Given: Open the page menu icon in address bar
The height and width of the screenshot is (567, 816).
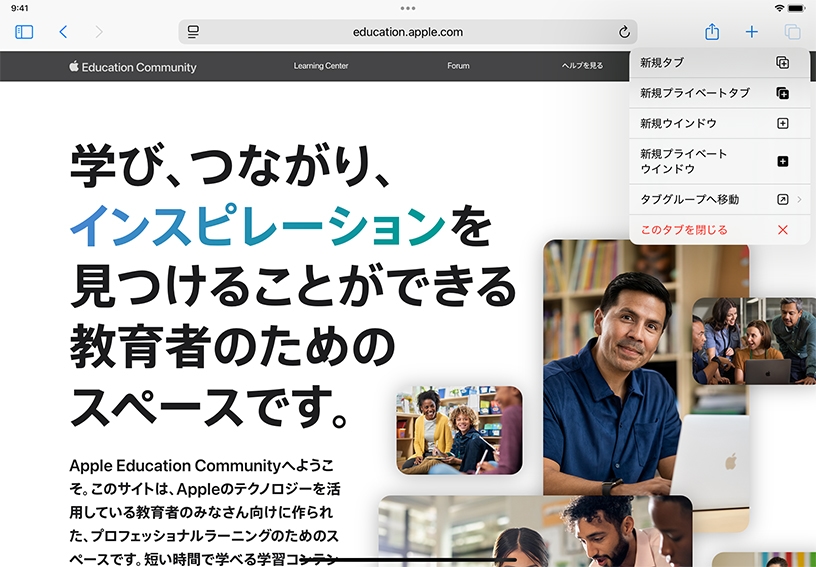Looking at the screenshot, I should click(x=193, y=32).
